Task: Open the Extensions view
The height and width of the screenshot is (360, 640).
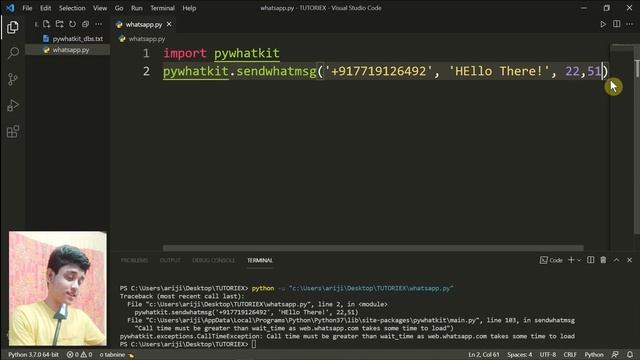Action: pos(13,131)
